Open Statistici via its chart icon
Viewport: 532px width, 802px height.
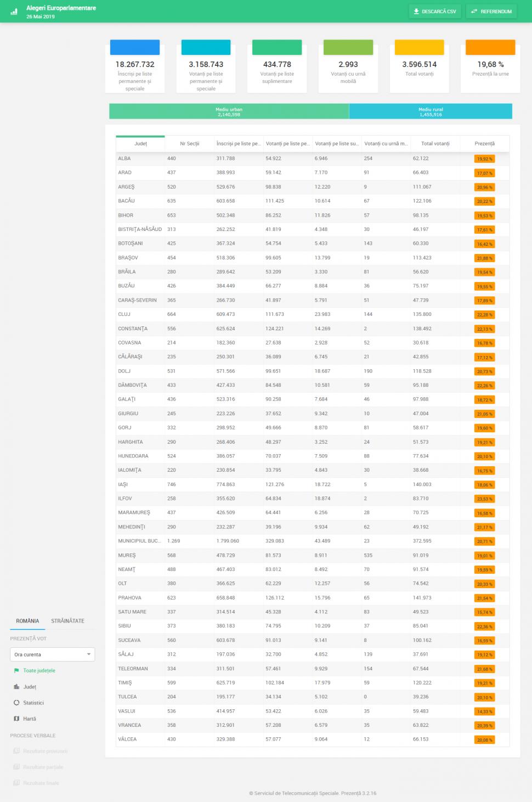[15, 703]
